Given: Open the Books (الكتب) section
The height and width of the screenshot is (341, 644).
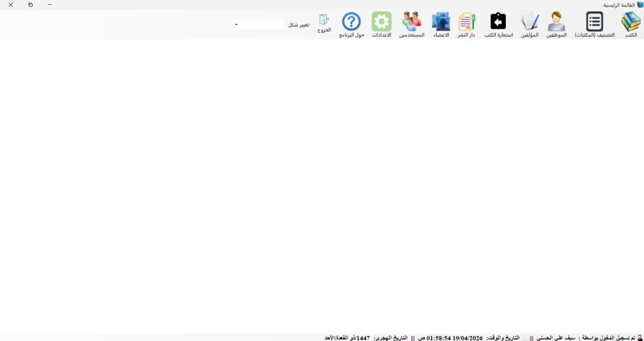Looking at the screenshot, I should pos(631,25).
